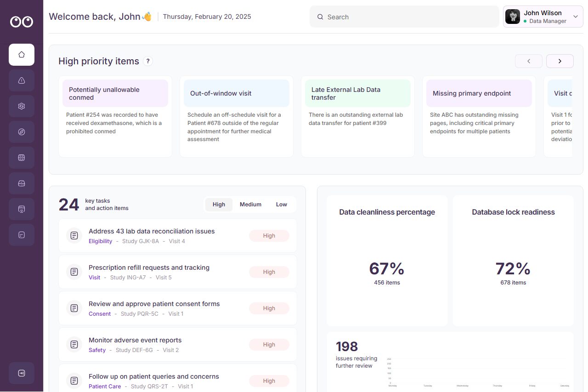
Task: Click the document icon for patient queries task
Action: tap(74, 381)
